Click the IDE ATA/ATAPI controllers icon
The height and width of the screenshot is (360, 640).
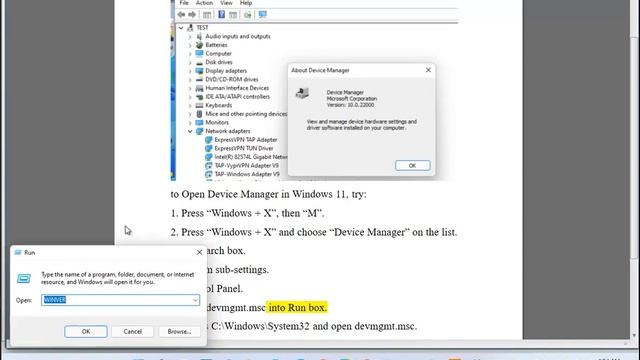[199, 97]
